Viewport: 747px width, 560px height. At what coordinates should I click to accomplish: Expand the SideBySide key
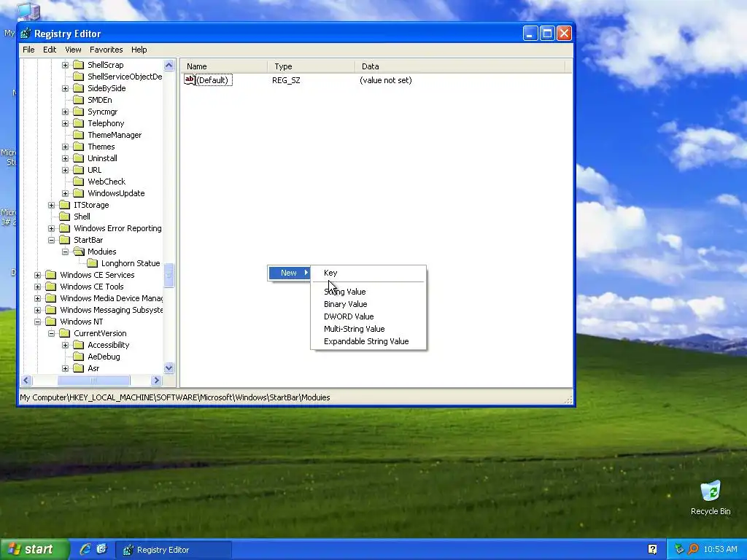point(65,88)
